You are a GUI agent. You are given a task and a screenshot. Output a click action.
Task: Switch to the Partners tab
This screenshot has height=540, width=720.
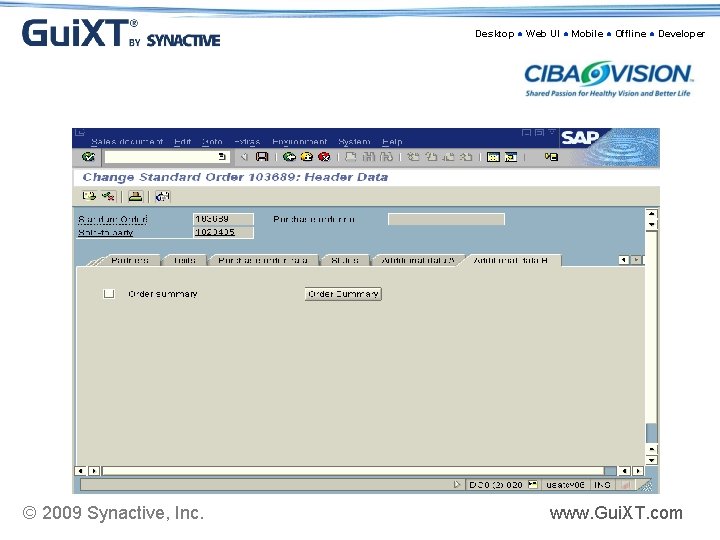130,260
